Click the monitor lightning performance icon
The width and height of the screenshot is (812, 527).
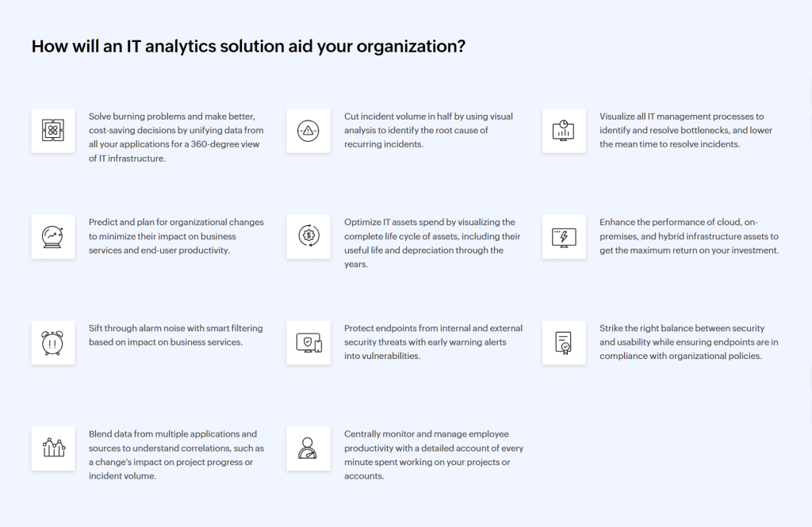564,237
